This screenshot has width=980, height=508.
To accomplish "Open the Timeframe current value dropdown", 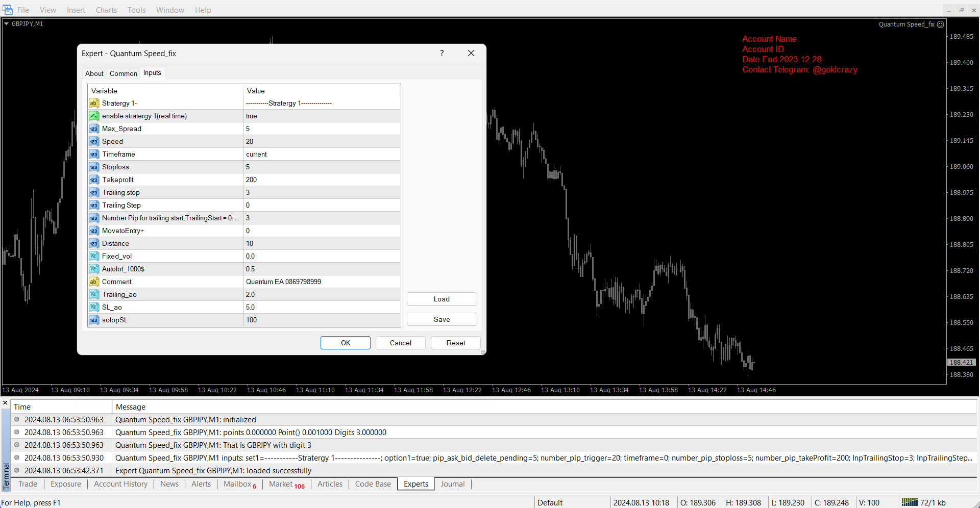I will tap(322, 154).
